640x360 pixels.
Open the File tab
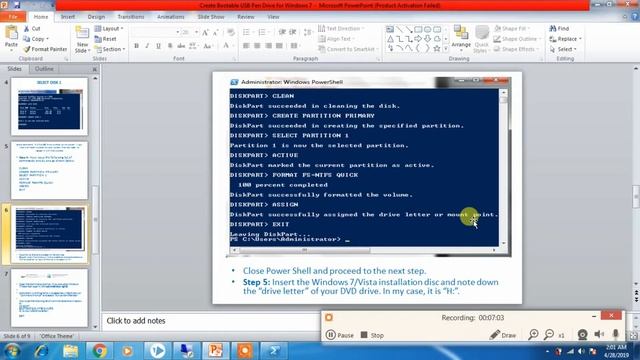[x=13, y=17]
